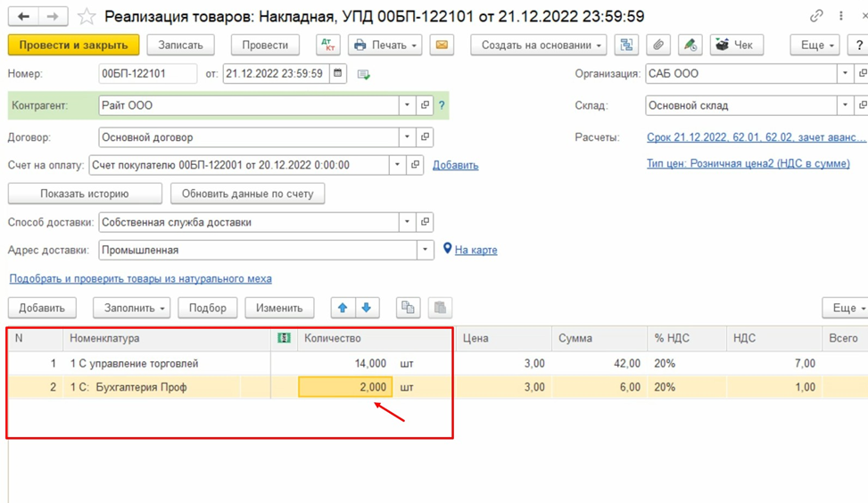Open the Счет на оплату record icon
868x503 pixels.
click(415, 165)
